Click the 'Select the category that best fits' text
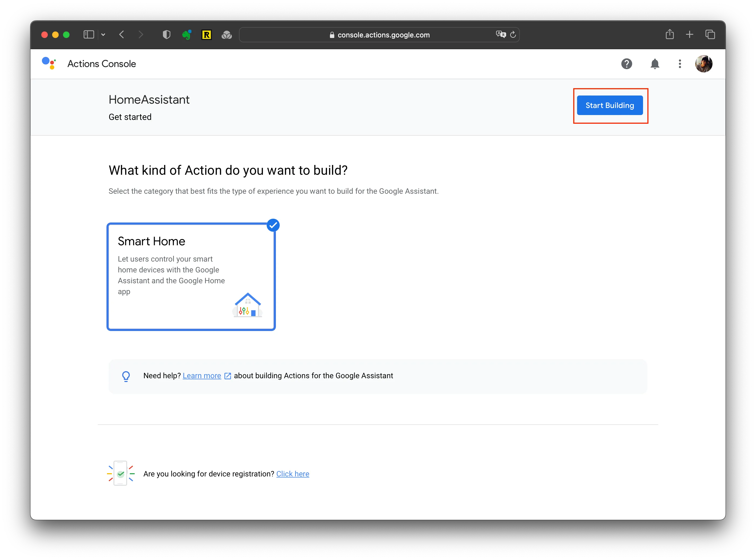Viewport: 756px width, 560px height. point(273,191)
